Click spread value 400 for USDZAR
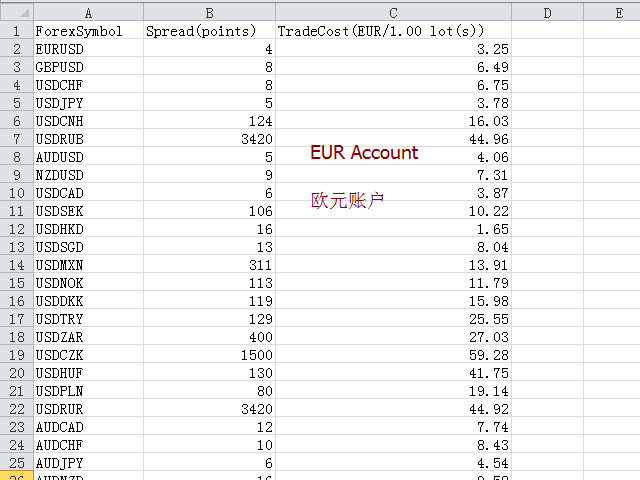The image size is (640, 480). [x=209, y=337]
